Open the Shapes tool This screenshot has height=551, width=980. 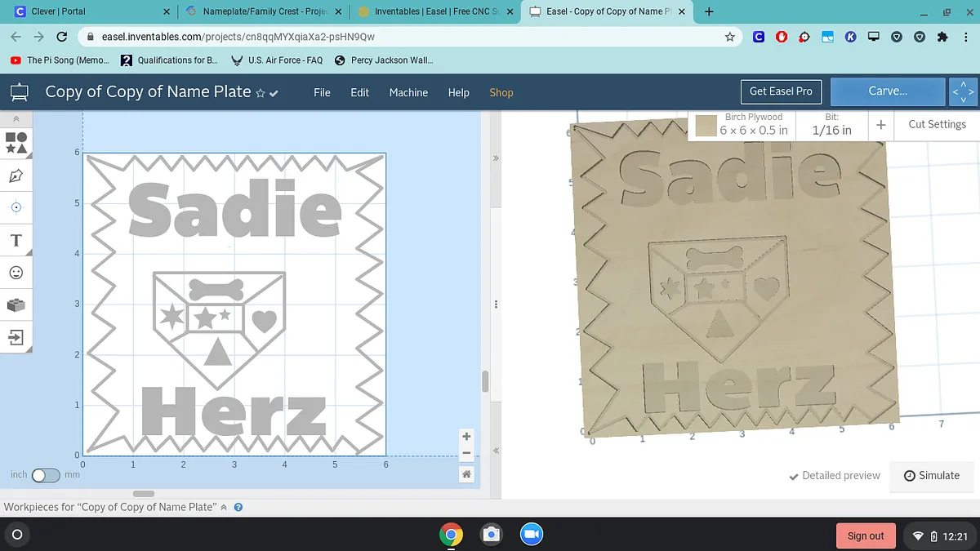coord(16,143)
